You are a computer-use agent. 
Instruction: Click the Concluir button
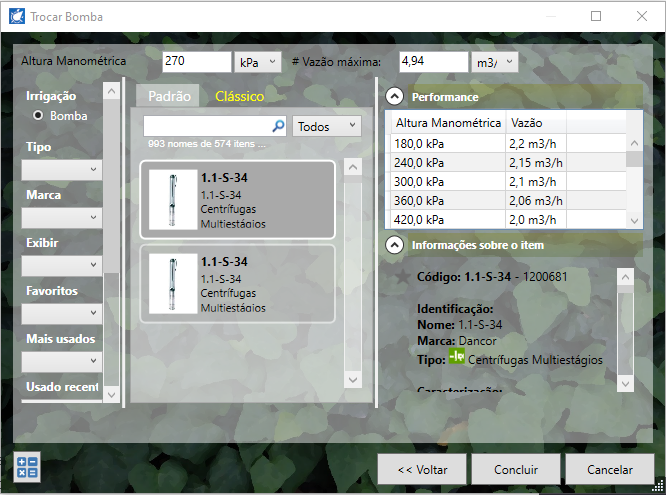click(x=516, y=469)
